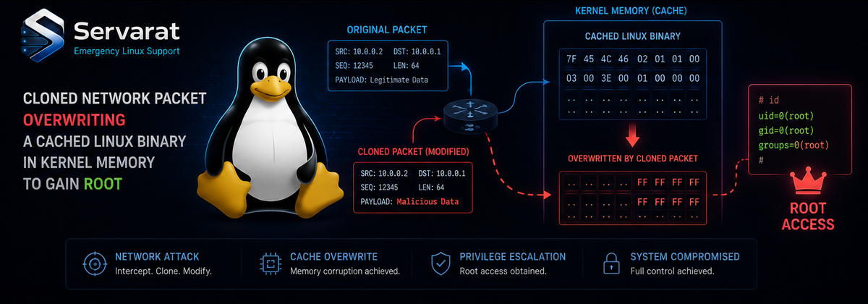Click "Root access obtained." subtitle

tap(502, 271)
